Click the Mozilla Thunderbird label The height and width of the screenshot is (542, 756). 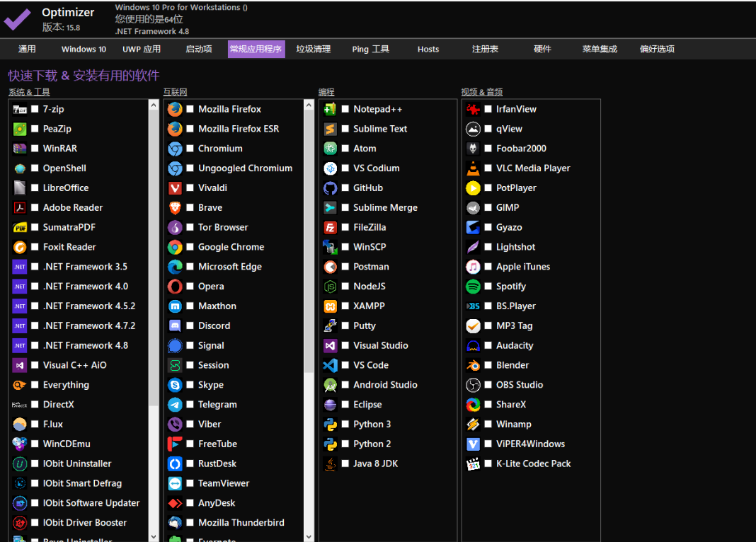click(x=241, y=523)
